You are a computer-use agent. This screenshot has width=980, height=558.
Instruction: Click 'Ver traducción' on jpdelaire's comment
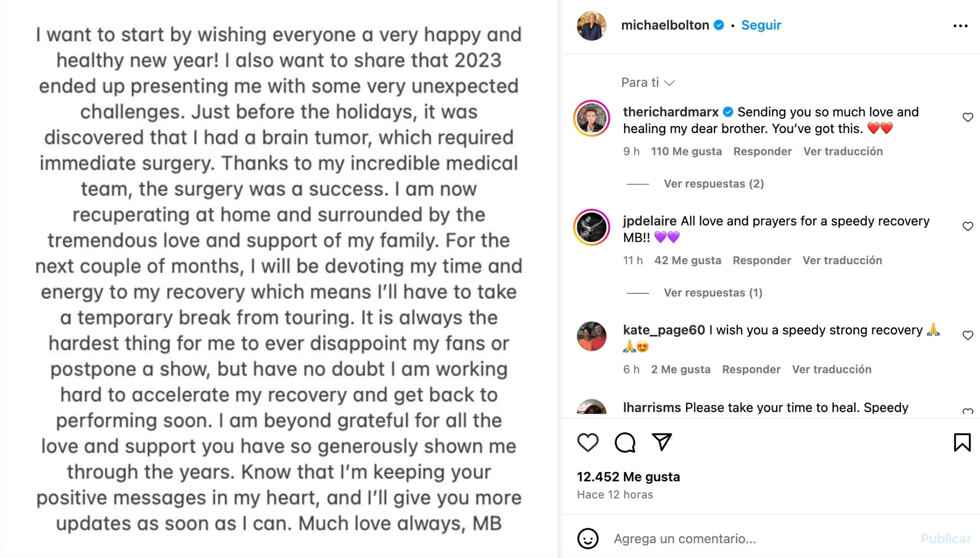(842, 260)
